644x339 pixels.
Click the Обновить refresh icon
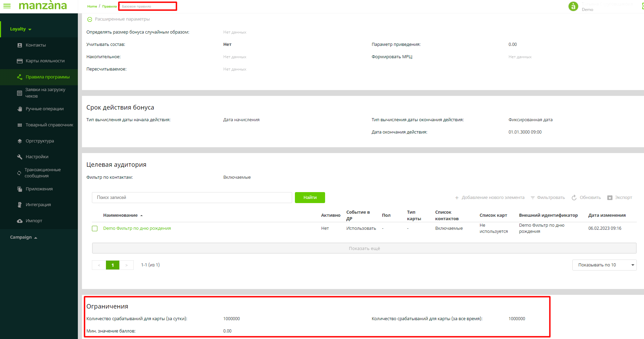tap(586, 198)
